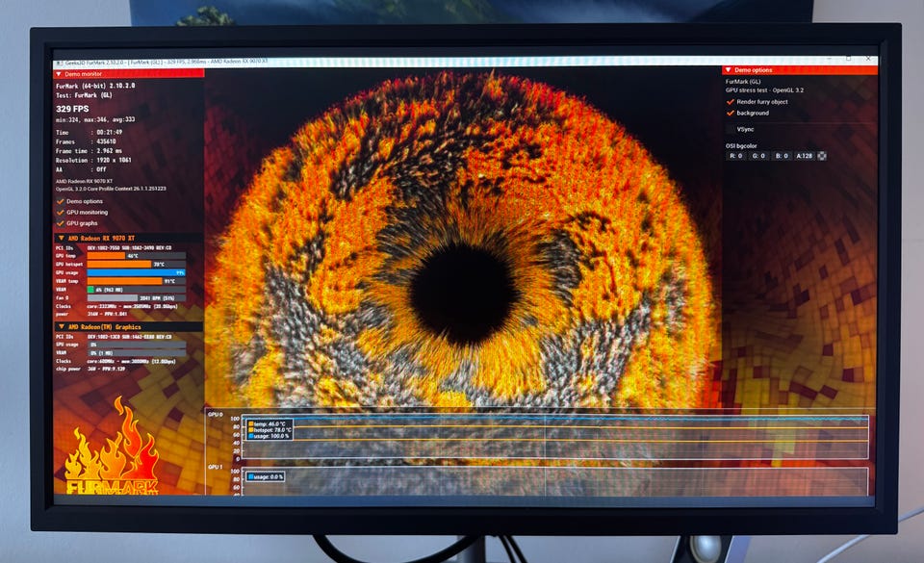Click the B: 0 bgcolor field

point(782,156)
